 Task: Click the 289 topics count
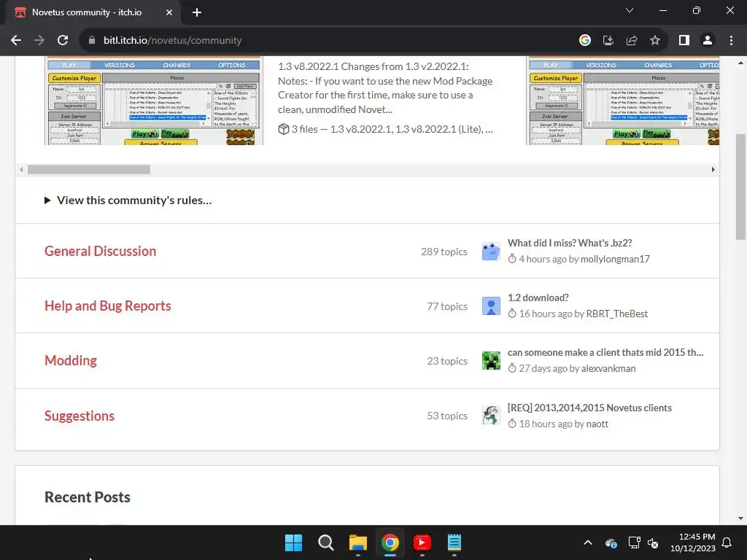444,252
